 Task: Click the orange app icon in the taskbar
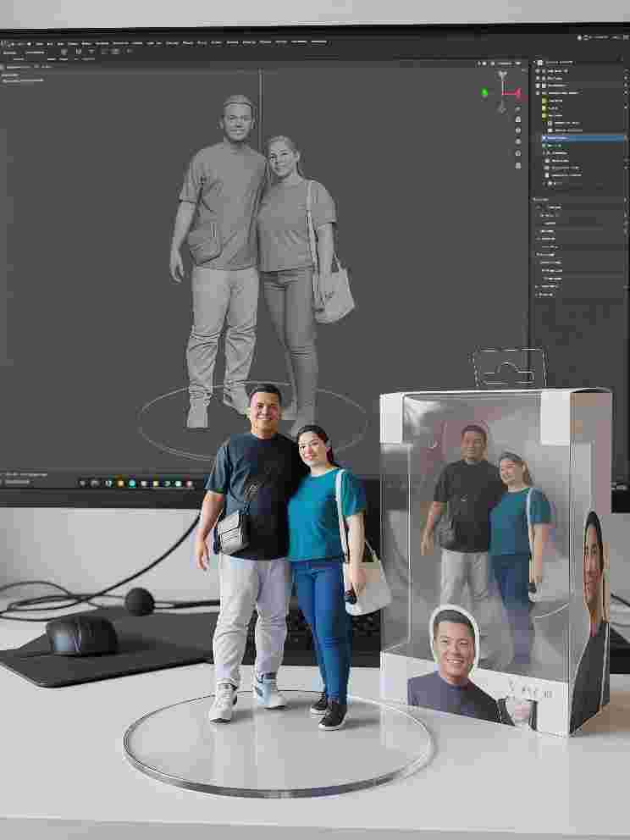tap(121, 484)
